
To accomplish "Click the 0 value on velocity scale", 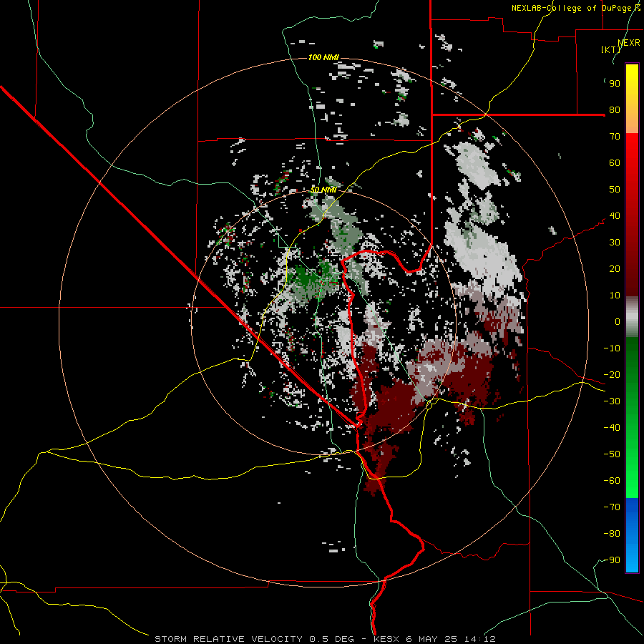I will [618, 322].
